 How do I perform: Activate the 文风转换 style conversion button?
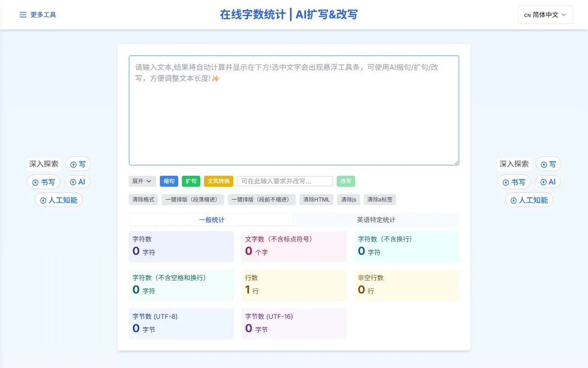coord(218,181)
